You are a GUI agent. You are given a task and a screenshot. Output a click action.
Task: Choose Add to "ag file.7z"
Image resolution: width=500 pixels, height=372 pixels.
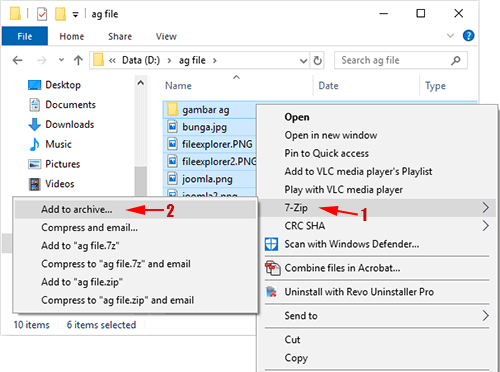[x=135, y=246]
